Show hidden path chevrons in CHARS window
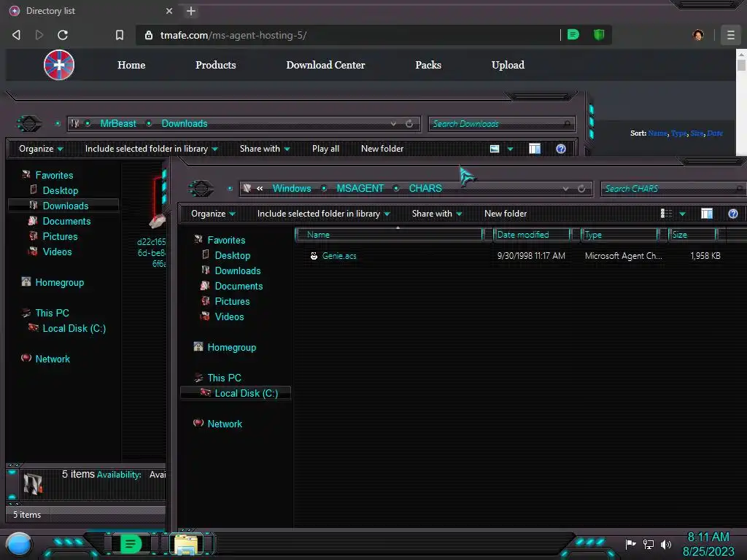 point(260,189)
